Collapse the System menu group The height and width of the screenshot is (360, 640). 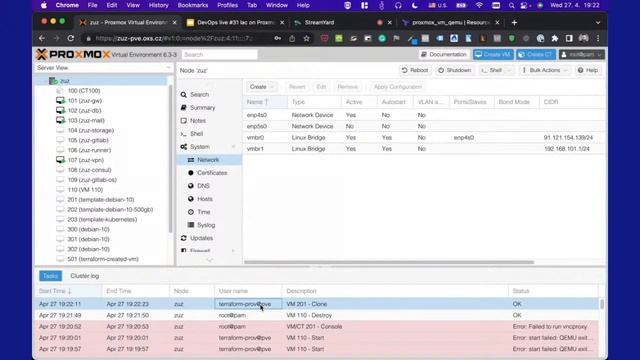(233, 147)
